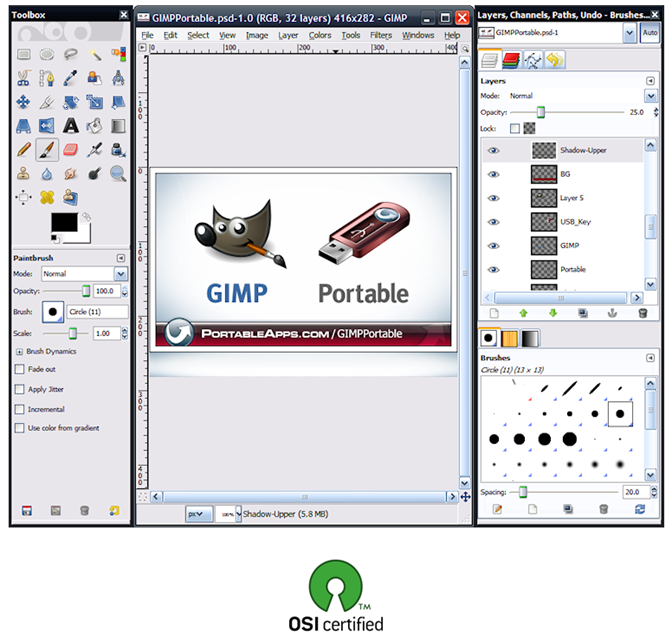
Task: Select the Heal bandage tool
Action: [x=47, y=197]
